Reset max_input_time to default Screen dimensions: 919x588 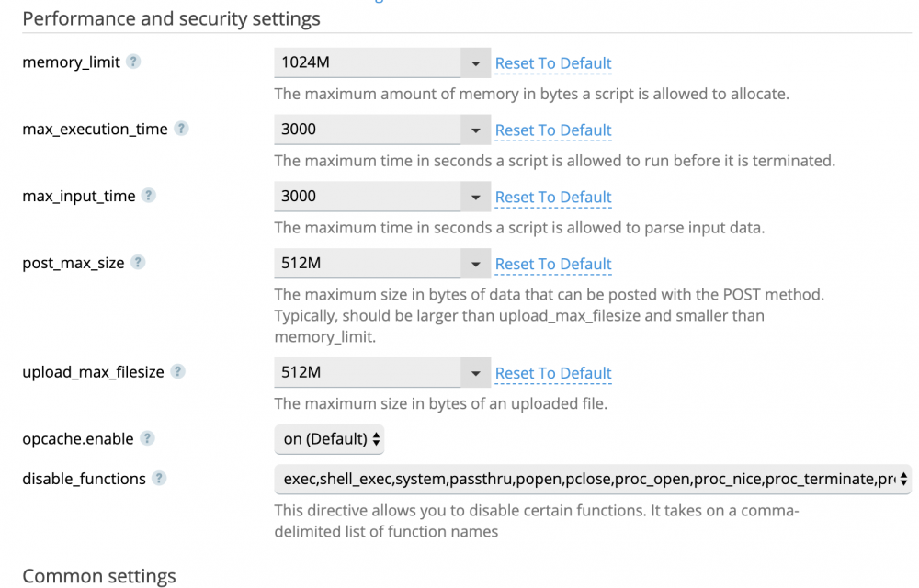pos(553,197)
